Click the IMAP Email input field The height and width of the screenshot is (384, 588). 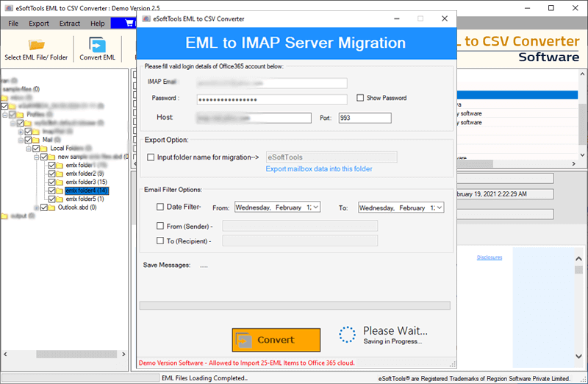click(x=272, y=83)
